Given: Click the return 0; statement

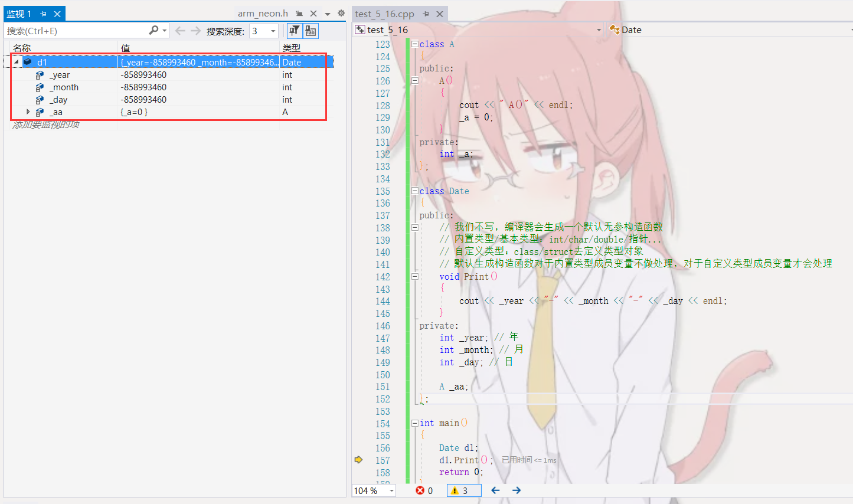Looking at the screenshot, I should click(x=461, y=472).
